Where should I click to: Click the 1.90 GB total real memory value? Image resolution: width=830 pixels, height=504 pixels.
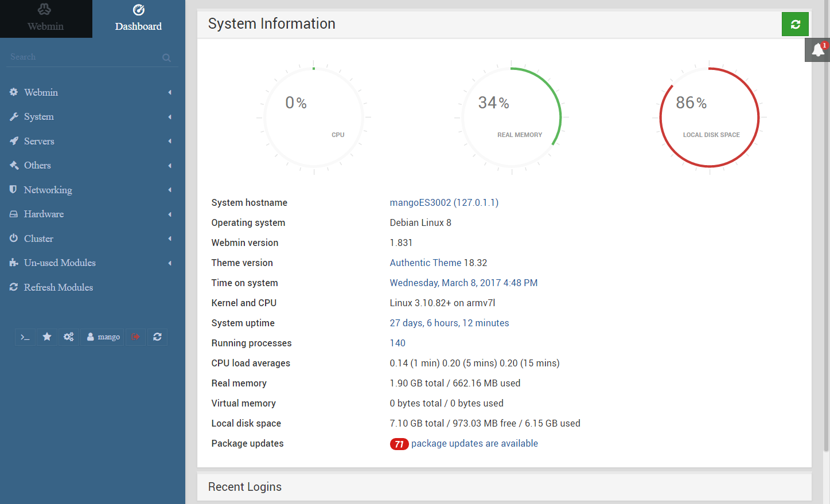[455, 383]
